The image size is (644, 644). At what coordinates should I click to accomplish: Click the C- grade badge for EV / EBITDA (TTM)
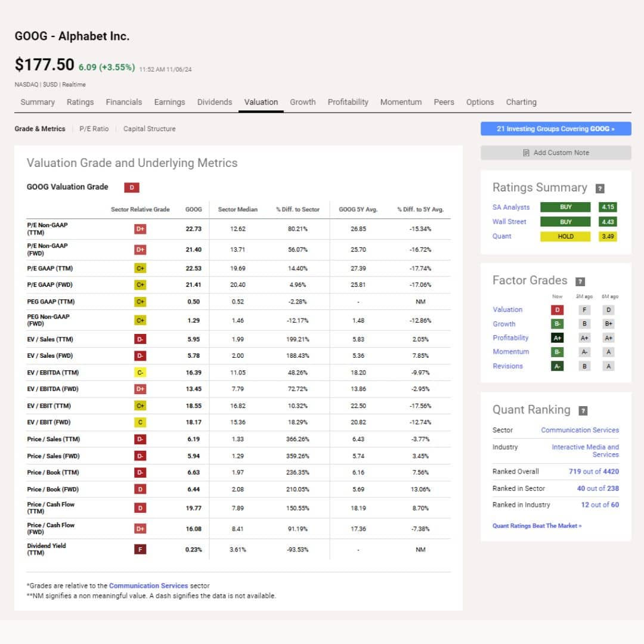140,373
